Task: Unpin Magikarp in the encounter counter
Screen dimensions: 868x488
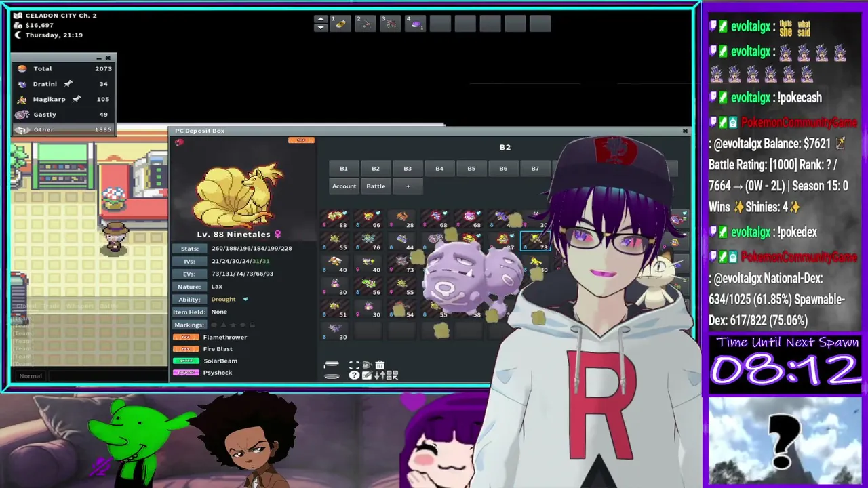Action: coord(77,99)
